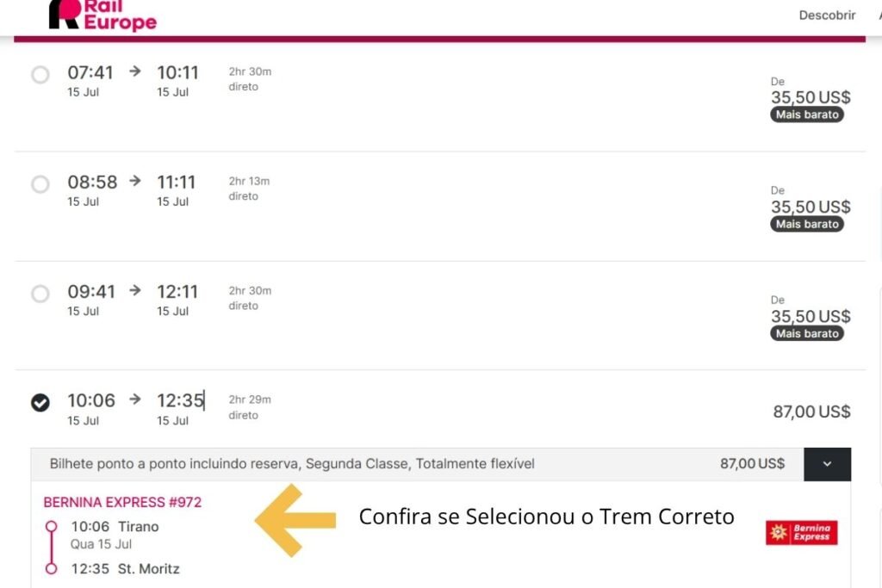Click the route line icon in the itinerary
Screen dimensions: 882x588
pyautogui.click(x=51, y=545)
